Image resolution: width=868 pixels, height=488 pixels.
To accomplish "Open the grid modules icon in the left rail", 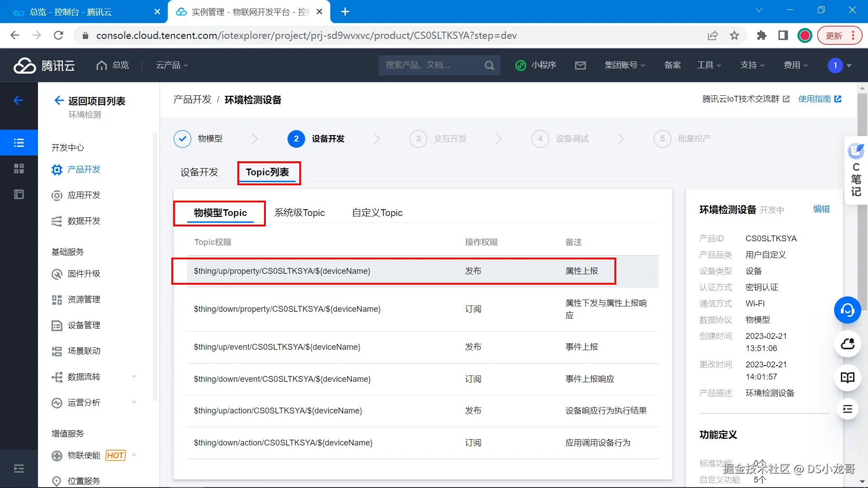I will 19,169.
